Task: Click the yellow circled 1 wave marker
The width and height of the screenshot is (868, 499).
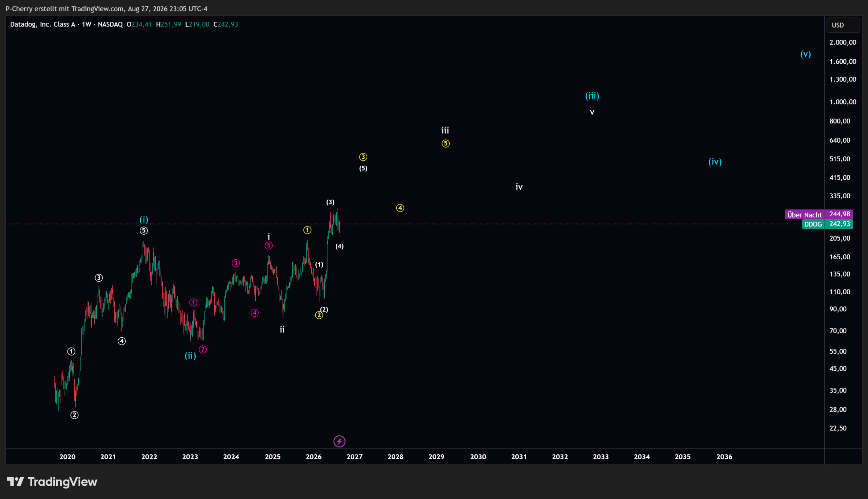Action: tap(308, 230)
